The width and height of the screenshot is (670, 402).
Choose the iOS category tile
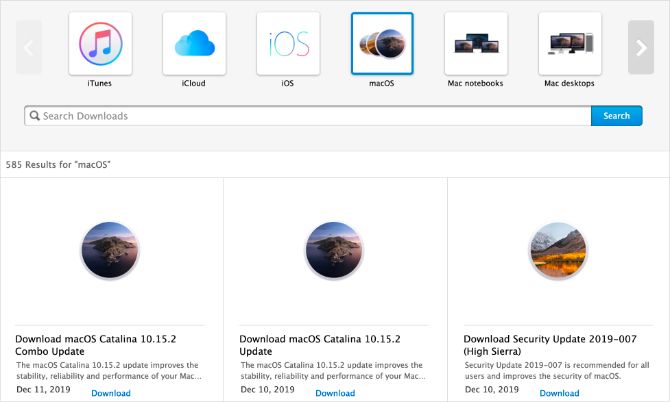click(x=288, y=44)
